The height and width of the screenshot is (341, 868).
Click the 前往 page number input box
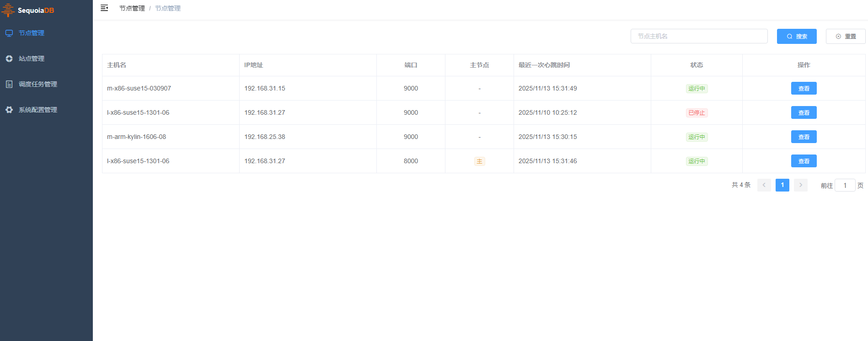[x=845, y=185]
